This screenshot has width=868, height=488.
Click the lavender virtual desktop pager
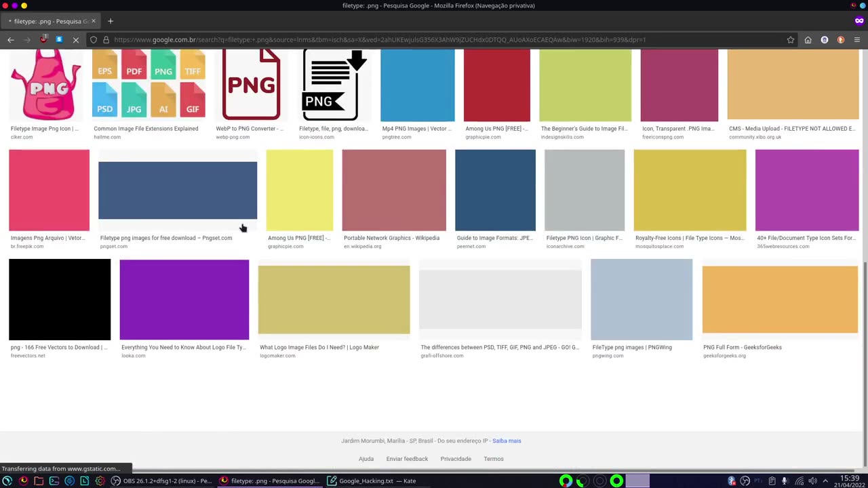tap(637, 481)
